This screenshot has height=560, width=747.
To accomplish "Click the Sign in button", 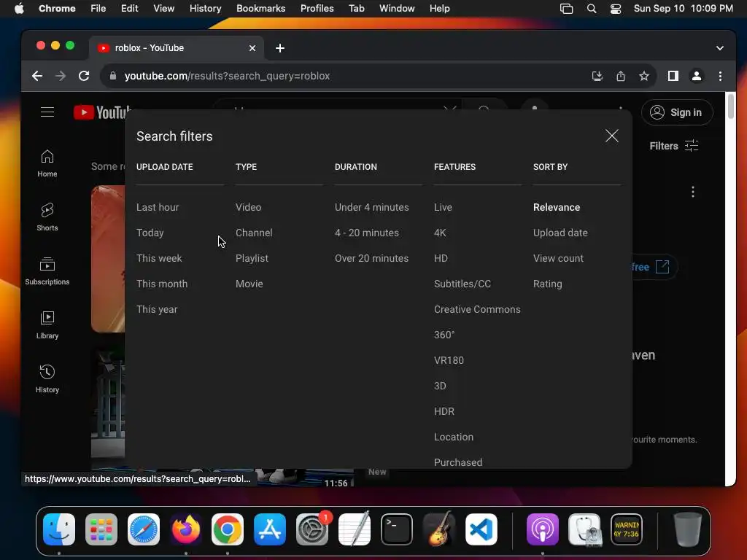I will (x=676, y=112).
